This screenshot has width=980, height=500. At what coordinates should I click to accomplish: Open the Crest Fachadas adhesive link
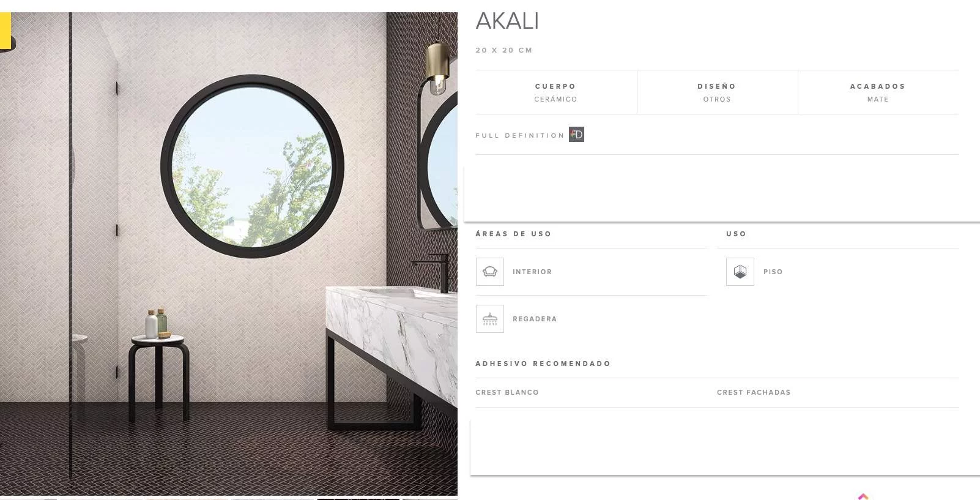754,392
